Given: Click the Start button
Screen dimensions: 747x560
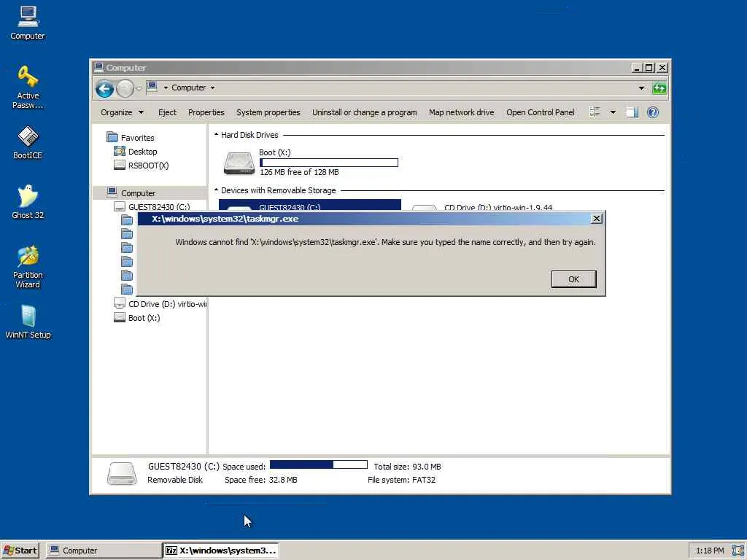Looking at the screenshot, I should (x=20, y=551).
